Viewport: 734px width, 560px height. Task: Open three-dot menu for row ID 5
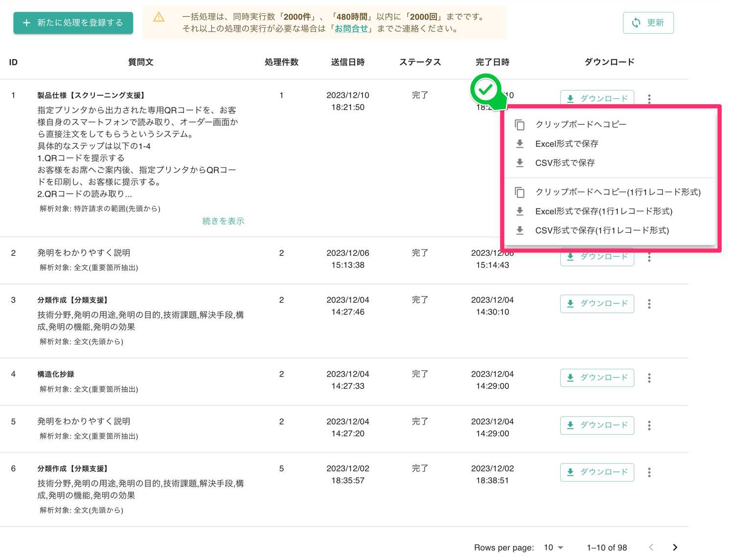(x=649, y=426)
